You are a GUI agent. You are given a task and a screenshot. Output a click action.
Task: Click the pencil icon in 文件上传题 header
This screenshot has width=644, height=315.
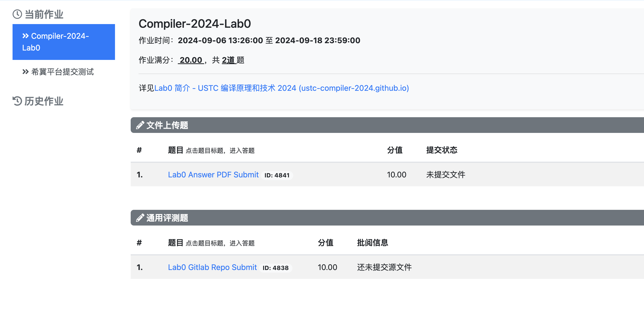[140, 125]
